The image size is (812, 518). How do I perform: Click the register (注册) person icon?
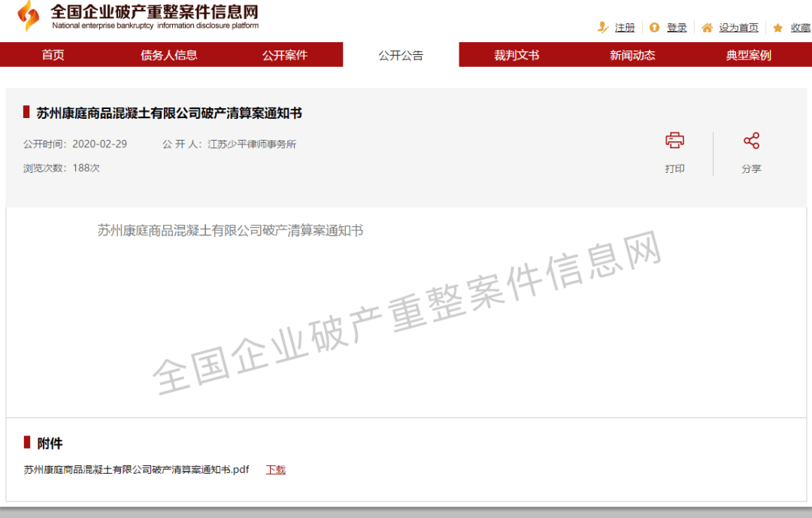pos(603,28)
